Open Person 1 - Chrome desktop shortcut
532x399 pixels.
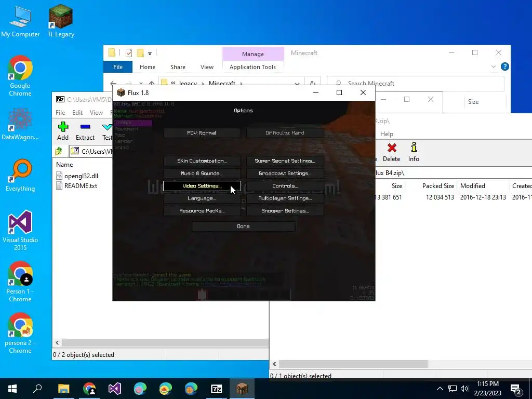click(20, 282)
